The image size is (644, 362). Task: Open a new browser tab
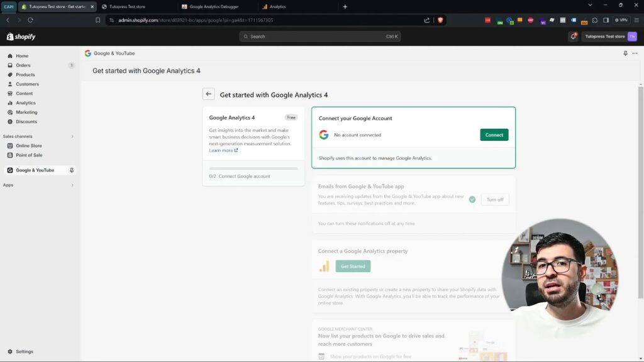click(x=345, y=6)
